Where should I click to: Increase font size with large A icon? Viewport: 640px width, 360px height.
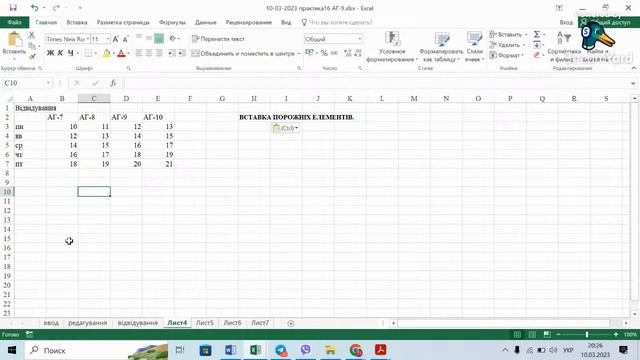tap(116, 39)
